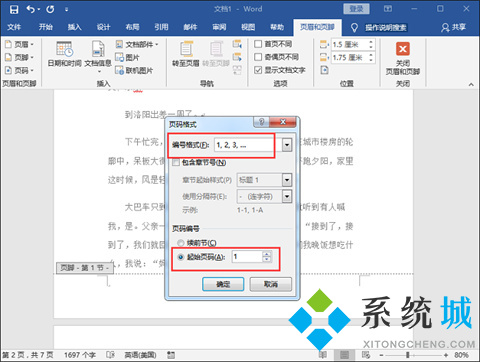Undo the last action in title bar
This screenshot has height=362, width=480.
[x=31, y=9]
